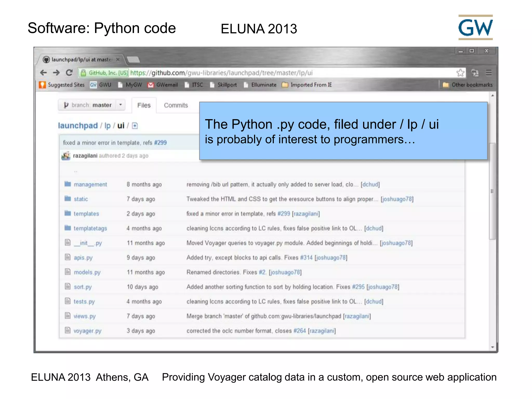The height and width of the screenshot is (399, 532).
Task: Open a new browser tab
Action: 133,60
